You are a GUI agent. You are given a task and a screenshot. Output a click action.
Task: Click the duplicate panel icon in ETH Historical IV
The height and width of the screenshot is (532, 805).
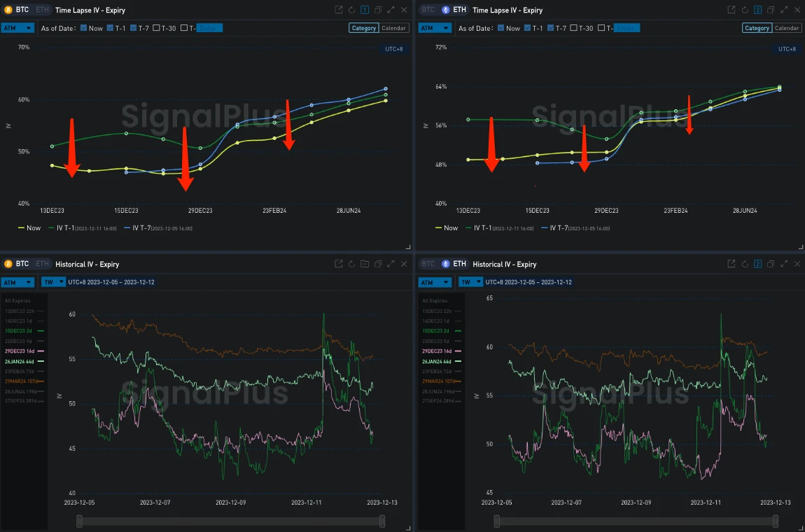[x=769, y=264]
